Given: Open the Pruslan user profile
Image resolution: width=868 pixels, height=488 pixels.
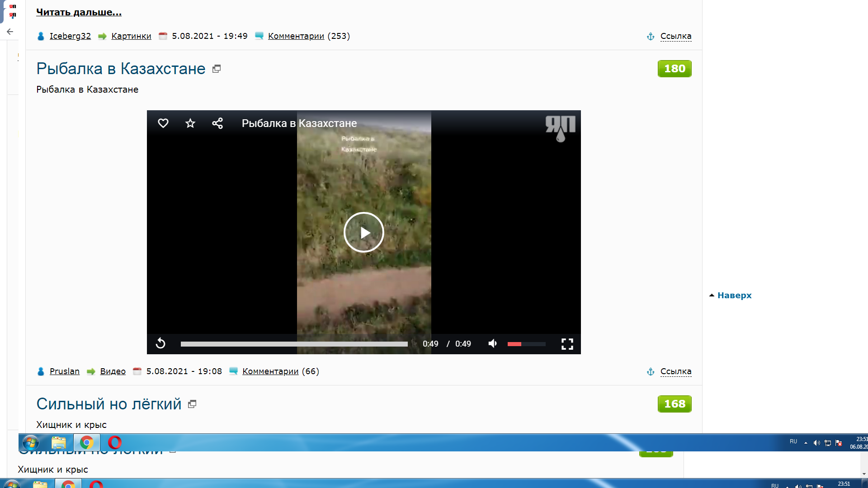Looking at the screenshot, I should [x=65, y=371].
